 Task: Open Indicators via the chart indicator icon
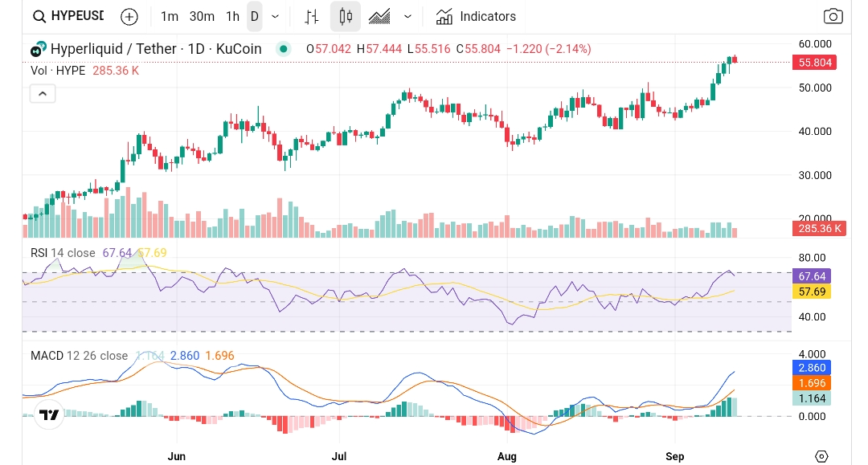444,16
